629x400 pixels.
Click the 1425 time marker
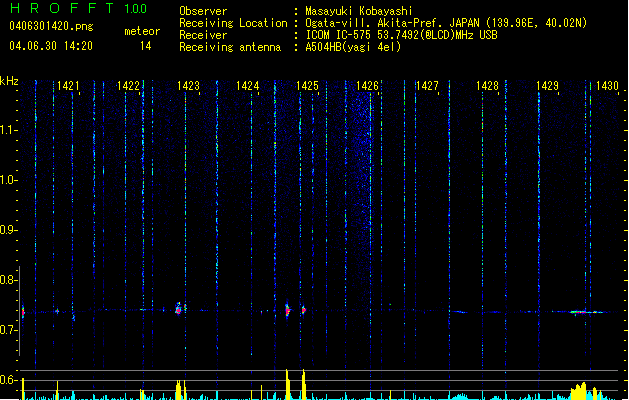point(307,86)
